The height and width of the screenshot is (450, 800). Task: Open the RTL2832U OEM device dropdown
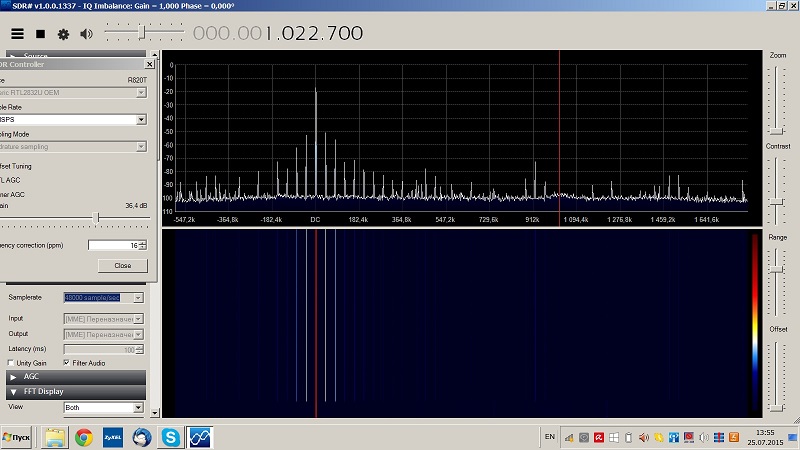141,93
